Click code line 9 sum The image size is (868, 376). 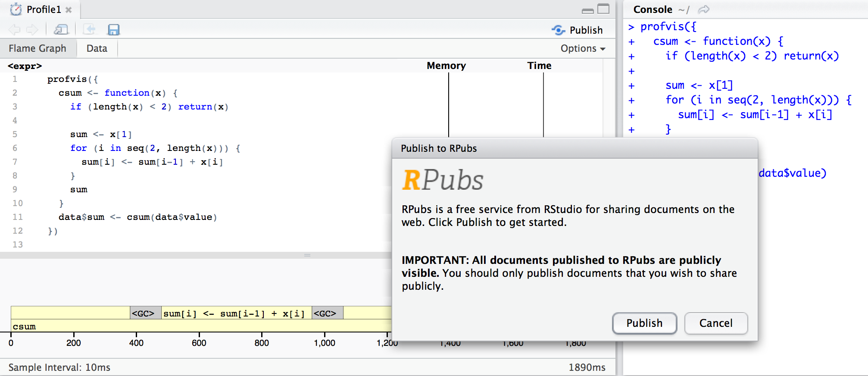pos(79,189)
